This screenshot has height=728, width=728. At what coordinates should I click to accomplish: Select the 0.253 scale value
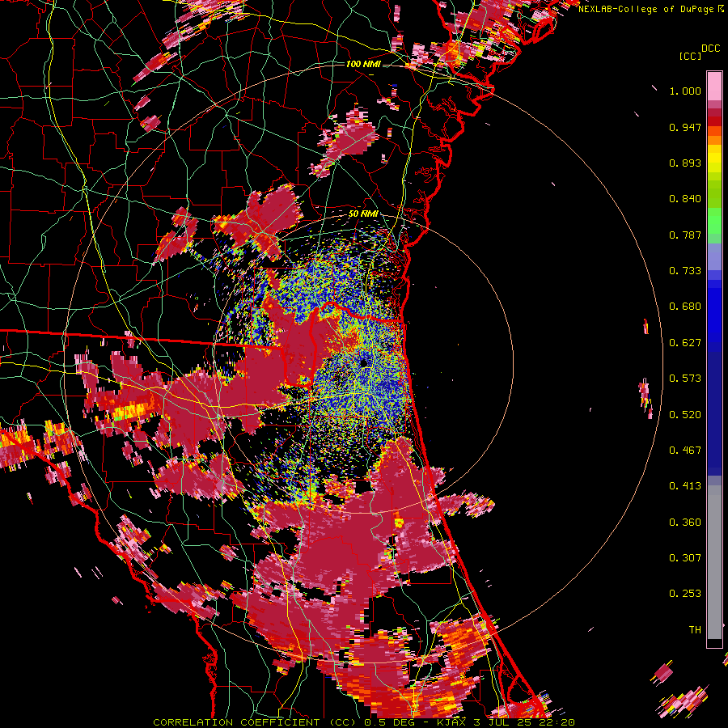685,594
